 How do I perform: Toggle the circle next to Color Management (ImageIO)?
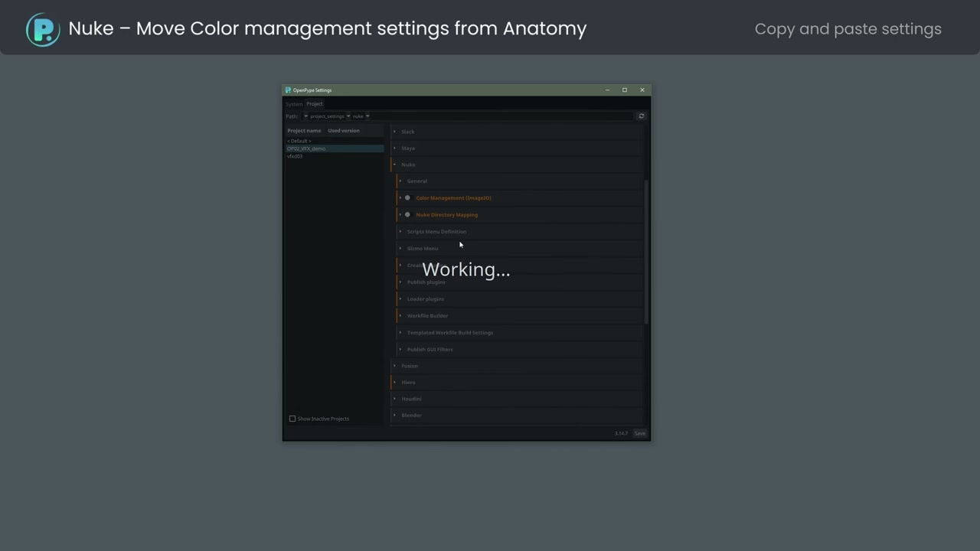407,197
